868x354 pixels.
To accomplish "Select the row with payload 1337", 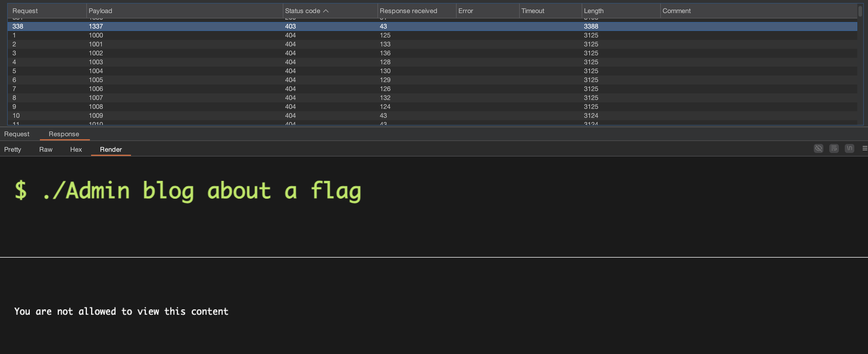I will coord(96,26).
